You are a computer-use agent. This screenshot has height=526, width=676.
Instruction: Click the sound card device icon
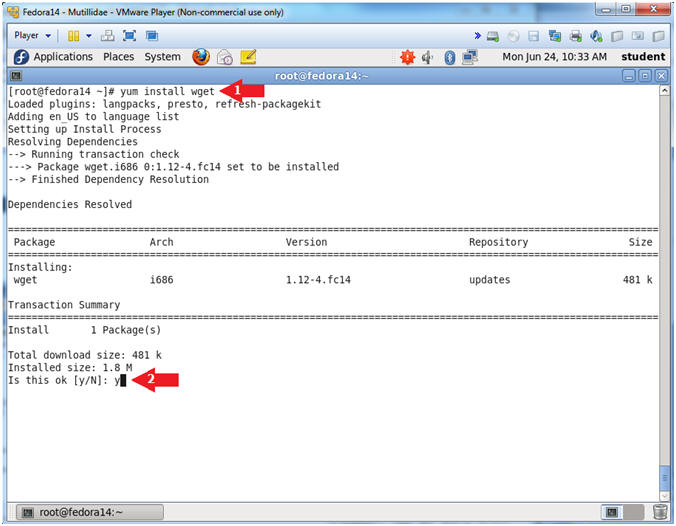596,36
